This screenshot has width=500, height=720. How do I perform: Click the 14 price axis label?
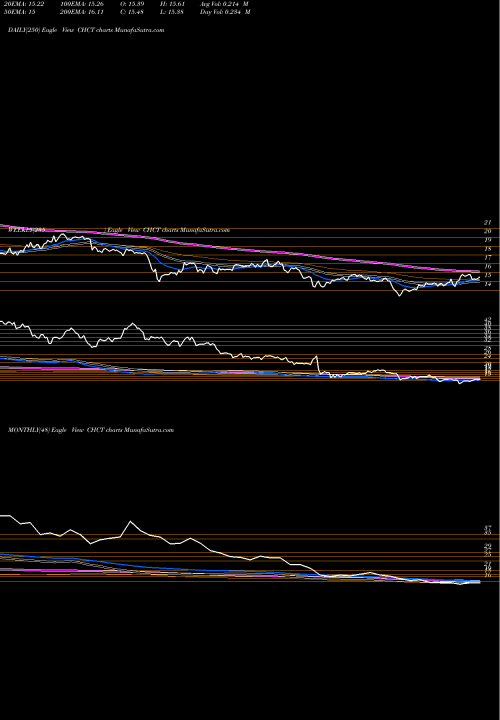coord(488,284)
